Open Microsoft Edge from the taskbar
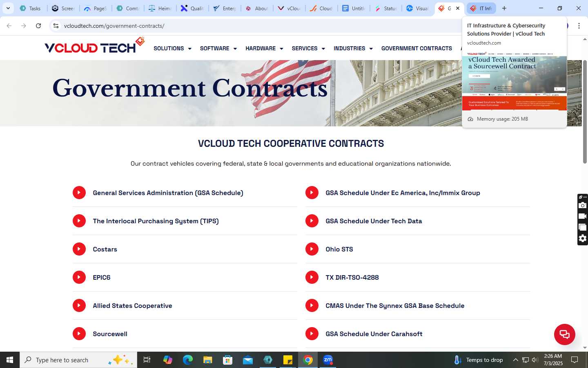 [188, 360]
